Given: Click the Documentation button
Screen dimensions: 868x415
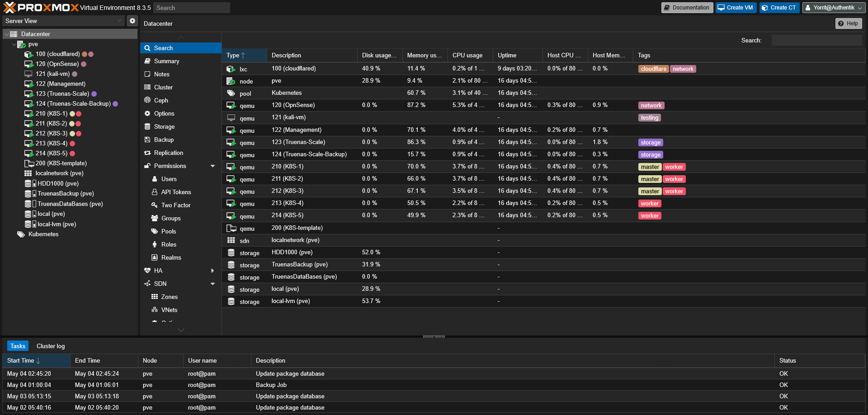Looking at the screenshot, I should [x=687, y=8].
